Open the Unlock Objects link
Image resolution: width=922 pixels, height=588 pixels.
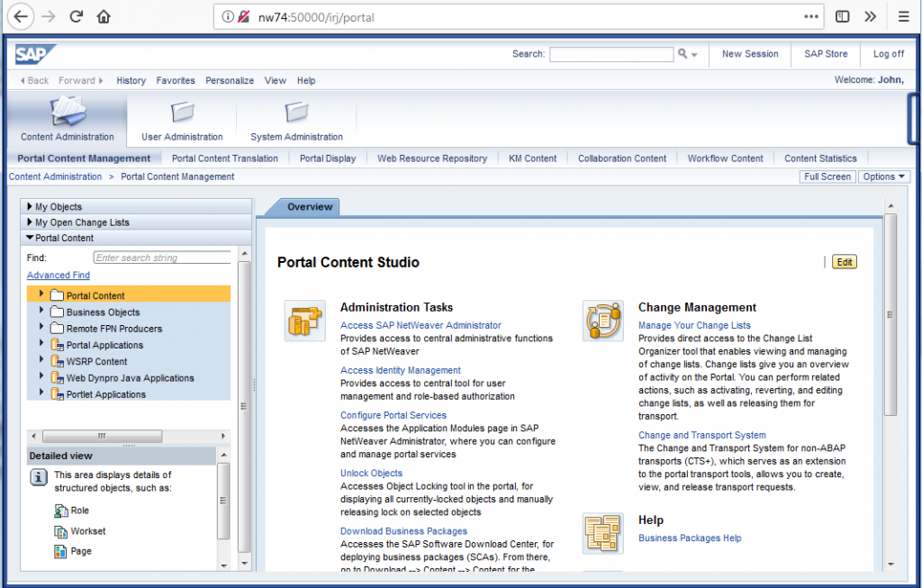coord(371,474)
